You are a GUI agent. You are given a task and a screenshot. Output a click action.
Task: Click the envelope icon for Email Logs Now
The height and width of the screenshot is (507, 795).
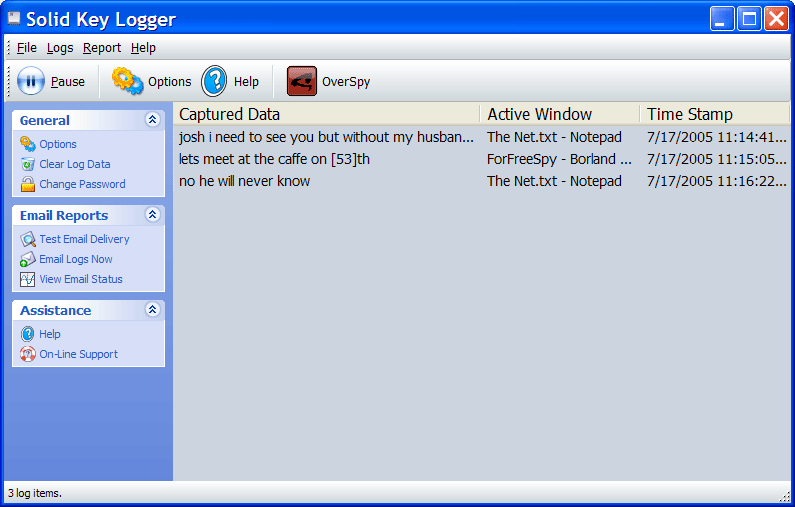(27, 259)
